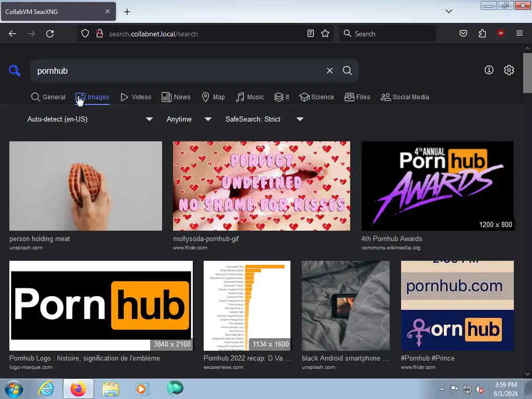Bookmark this page with the star icon
This screenshot has width=532, height=399.
(325, 33)
